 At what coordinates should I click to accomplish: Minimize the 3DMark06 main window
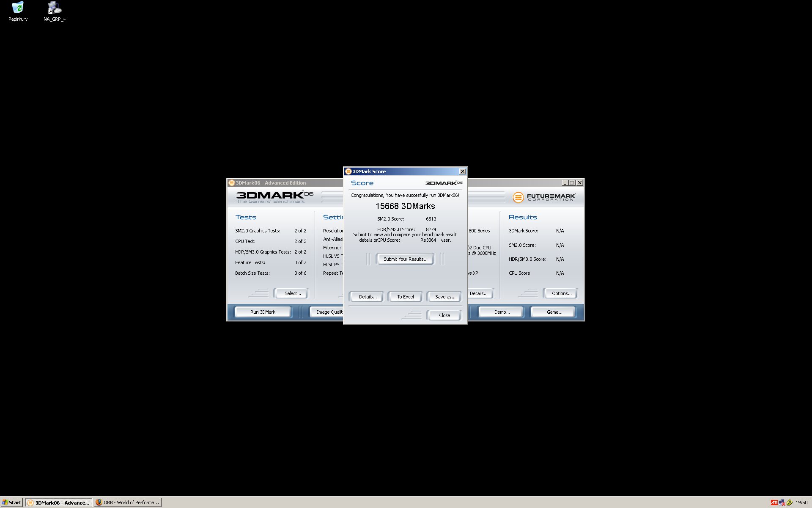565,183
